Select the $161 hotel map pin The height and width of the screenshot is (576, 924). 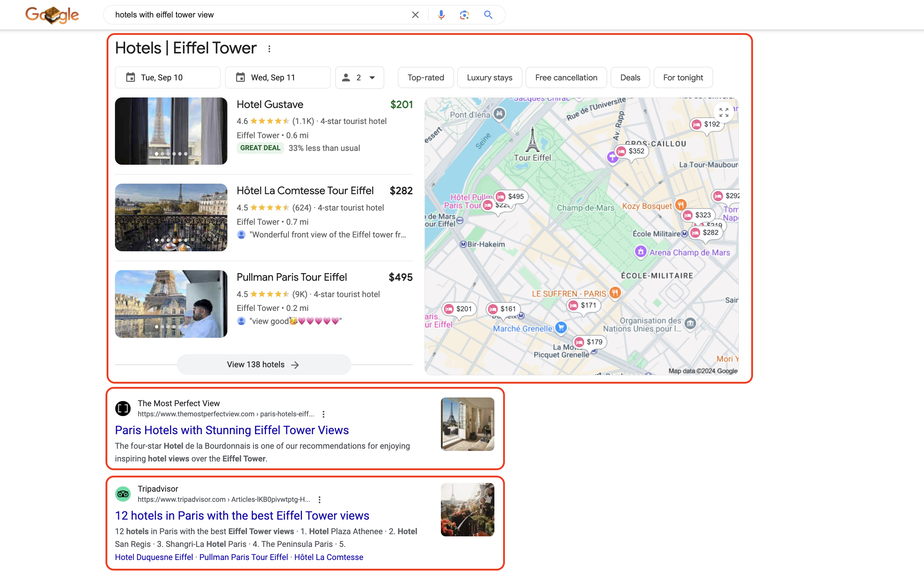[503, 309]
